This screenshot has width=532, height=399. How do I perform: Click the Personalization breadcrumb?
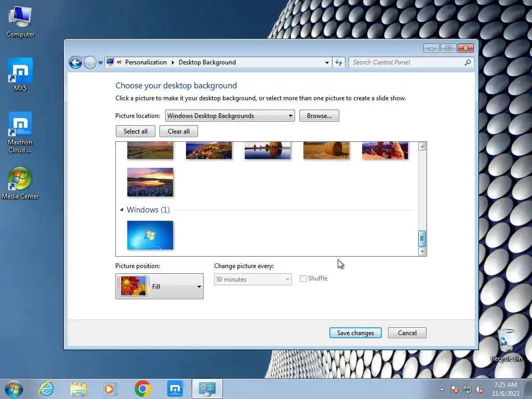click(x=146, y=62)
